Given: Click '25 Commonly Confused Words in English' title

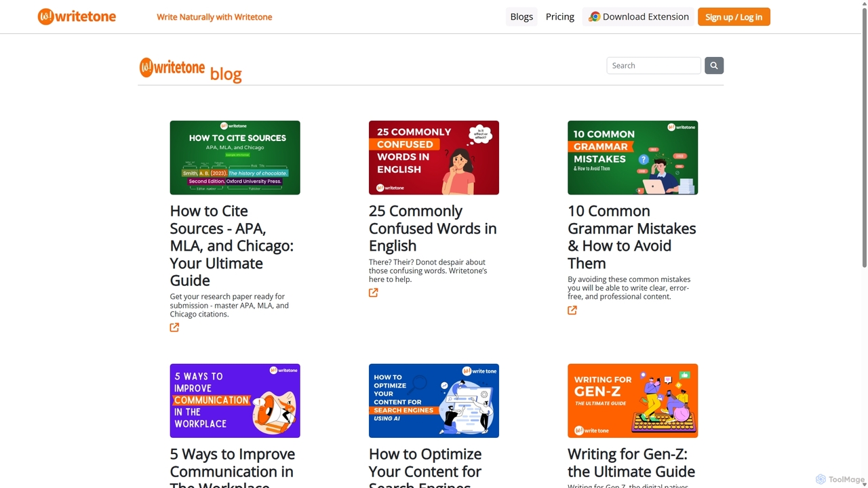Looking at the screenshot, I should click(x=433, y=228).
